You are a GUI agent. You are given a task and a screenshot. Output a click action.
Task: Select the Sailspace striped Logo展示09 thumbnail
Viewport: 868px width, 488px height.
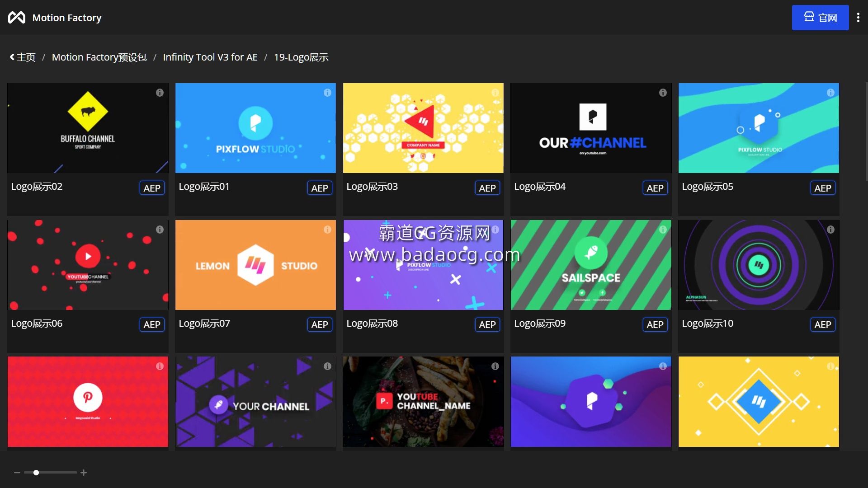[591, 265]
